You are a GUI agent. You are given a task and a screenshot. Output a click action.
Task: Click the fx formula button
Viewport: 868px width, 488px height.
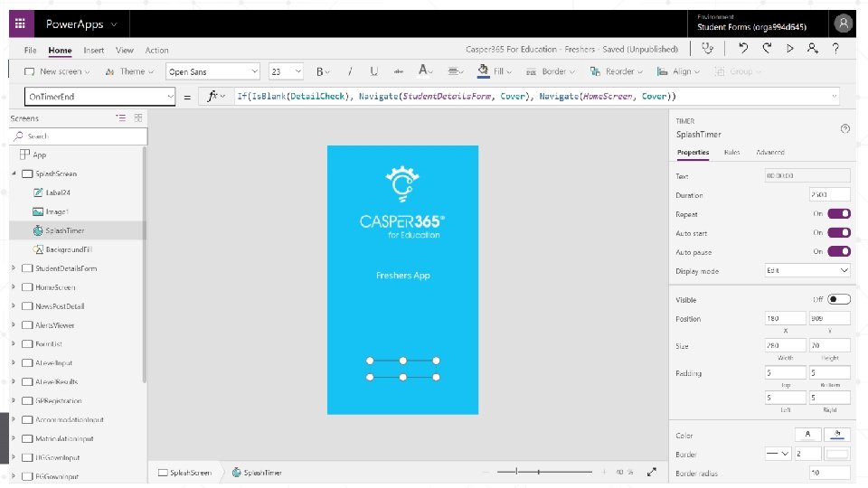point(215,97)
